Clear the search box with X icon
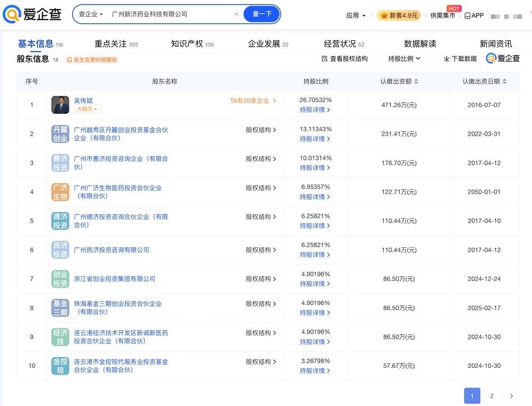This screenshot has height=406, width=532. click(236, 14)
